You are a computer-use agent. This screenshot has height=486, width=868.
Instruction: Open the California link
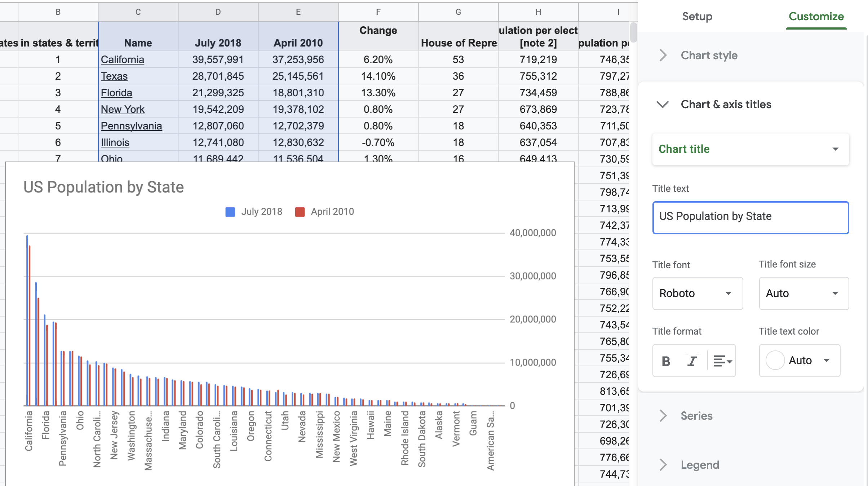[x=122, y=59]
